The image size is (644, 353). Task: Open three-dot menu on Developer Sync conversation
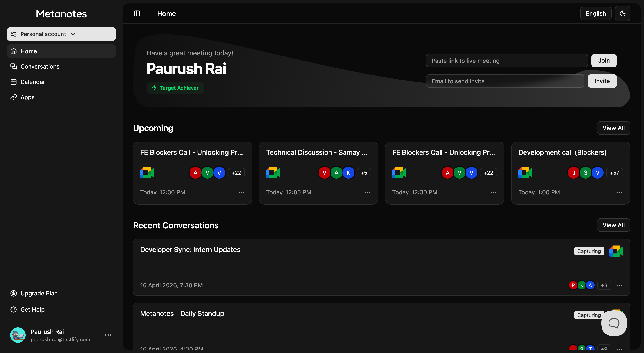[620, 285]
